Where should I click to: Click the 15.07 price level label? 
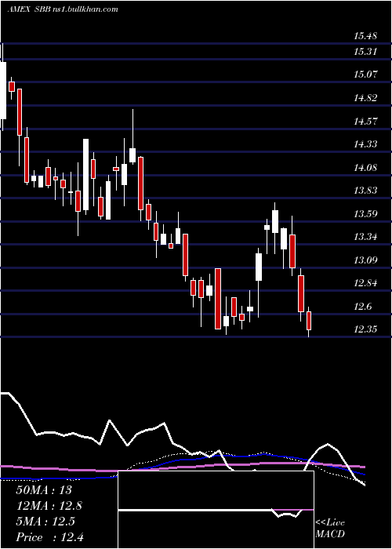tap(365, 75)
